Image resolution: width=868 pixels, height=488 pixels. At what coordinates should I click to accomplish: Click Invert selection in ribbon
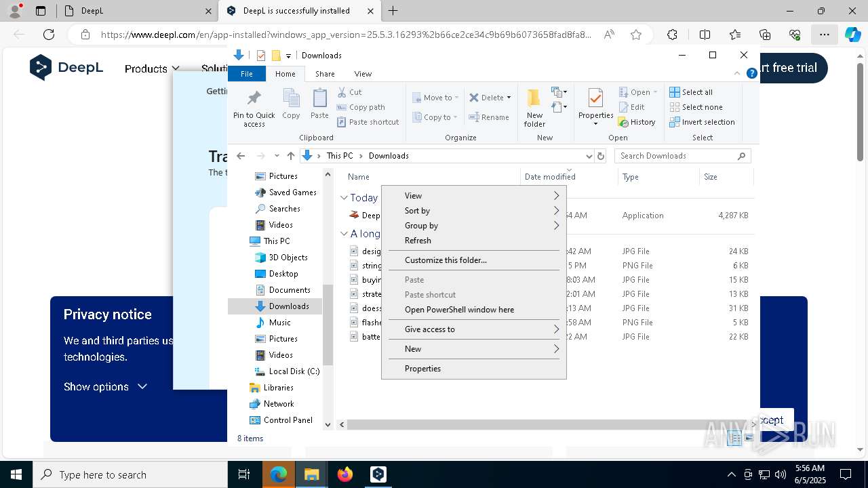click(702, 122)
